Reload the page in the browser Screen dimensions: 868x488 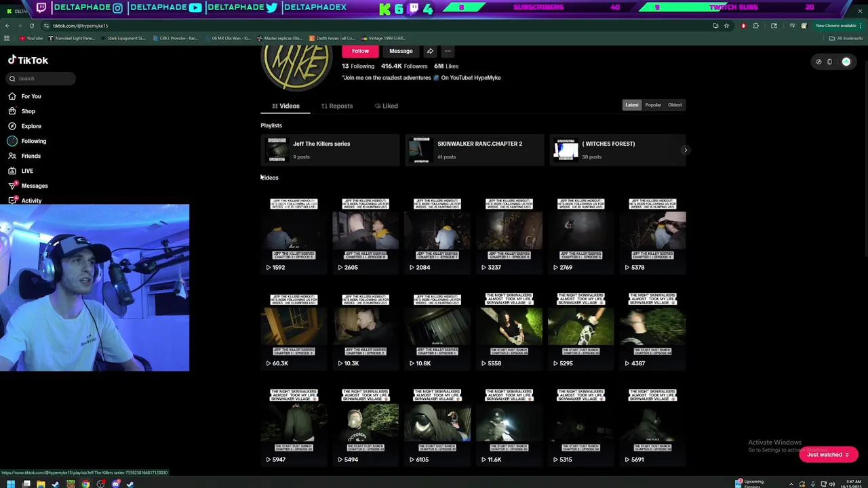31,26
